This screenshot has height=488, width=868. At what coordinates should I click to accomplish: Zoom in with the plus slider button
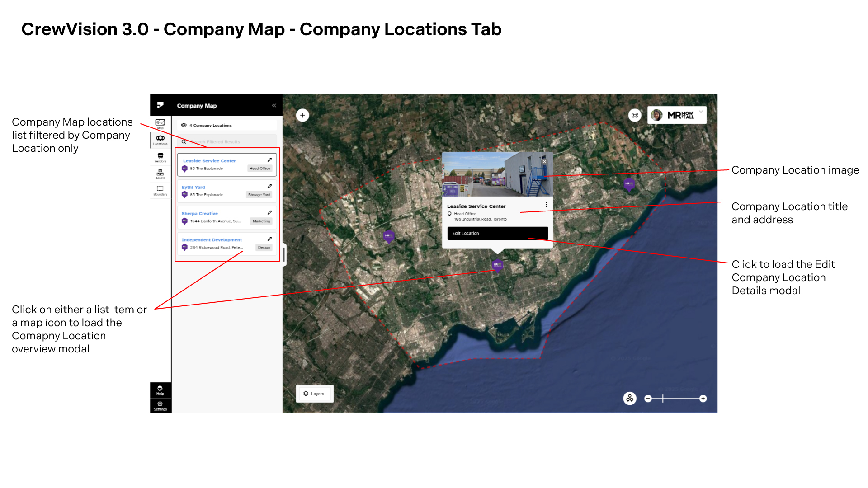tap(703, 399)
